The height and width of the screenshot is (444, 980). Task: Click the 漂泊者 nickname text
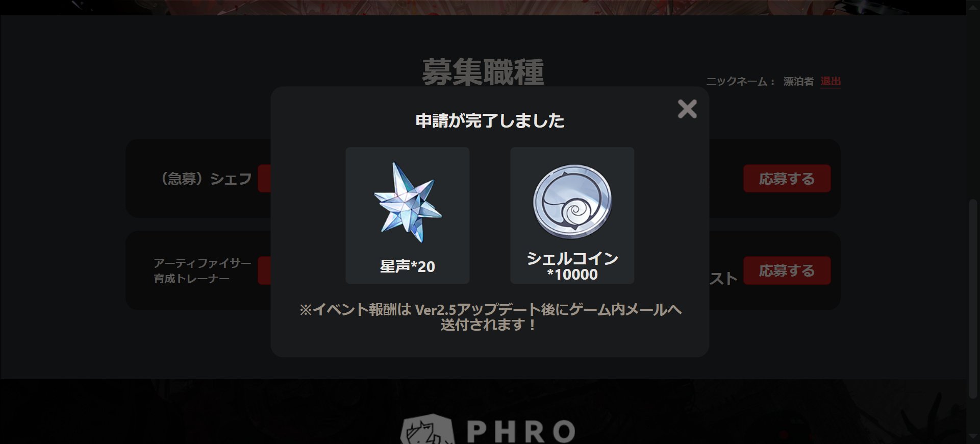pos(798,81)
